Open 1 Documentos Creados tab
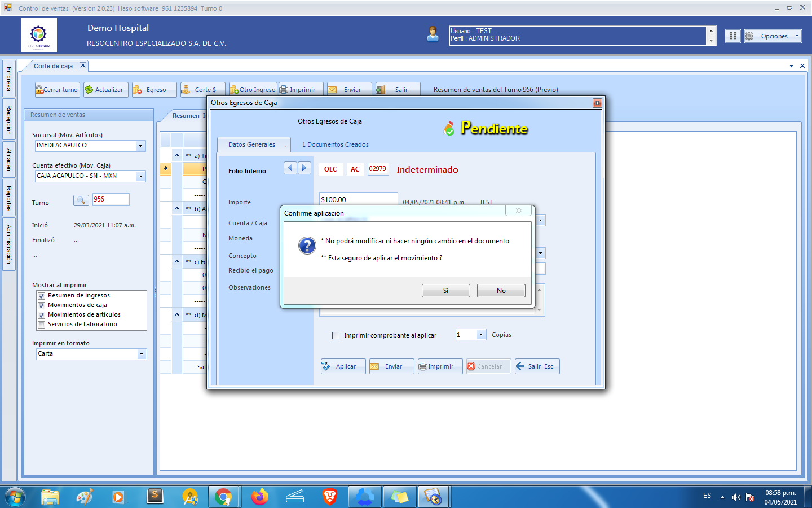Viewport: 812px width, 508px height. [336, 144]
